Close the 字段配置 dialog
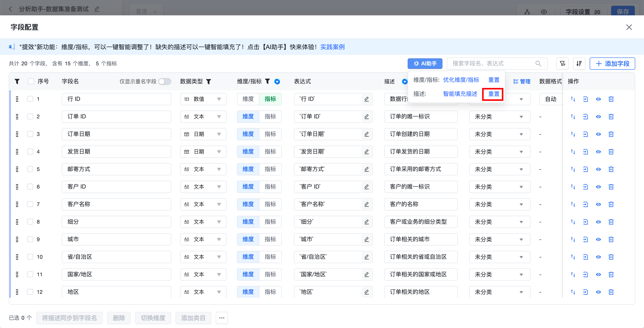The height and width of the screenshot is (328, 644). (629, 27)
